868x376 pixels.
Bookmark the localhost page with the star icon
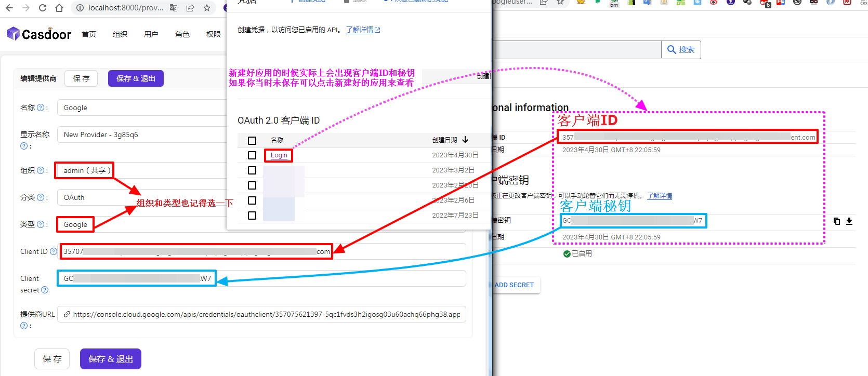point(207,8)
